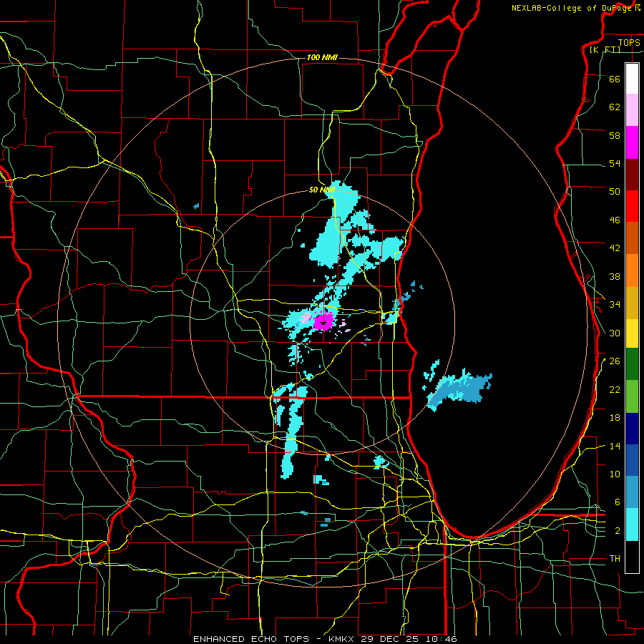Choose the navy blue legend swatch
This screenshot has height=644, width=644.
[x=632, y=429]
